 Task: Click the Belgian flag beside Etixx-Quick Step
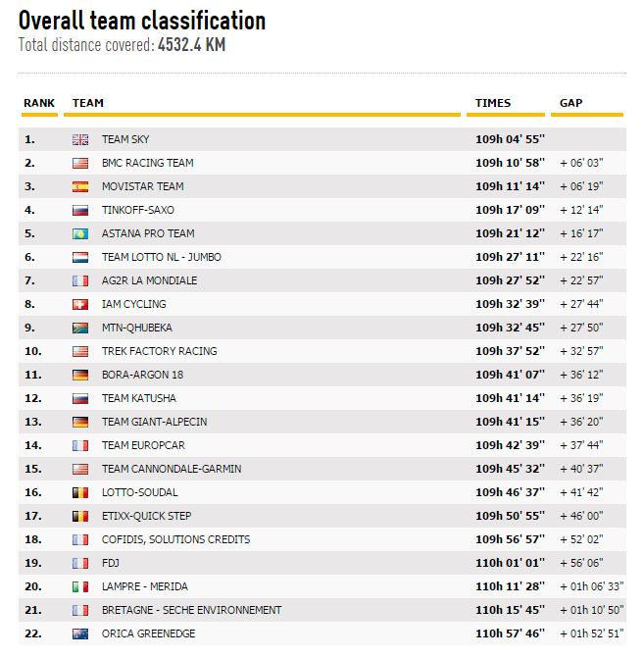(x=80, y=517)
